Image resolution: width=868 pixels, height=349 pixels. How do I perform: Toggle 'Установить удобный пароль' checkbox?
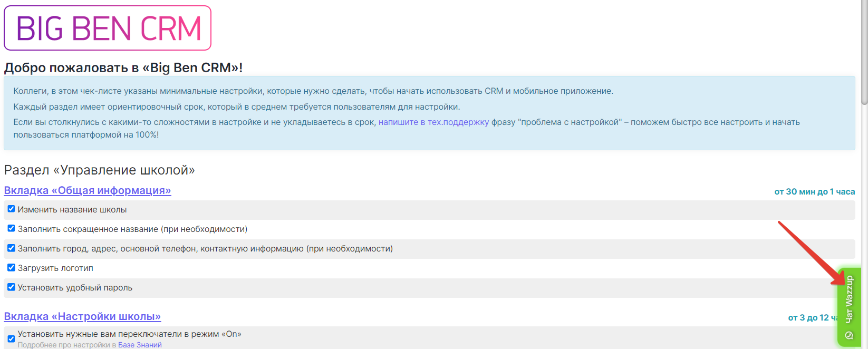tap(11, 287)
